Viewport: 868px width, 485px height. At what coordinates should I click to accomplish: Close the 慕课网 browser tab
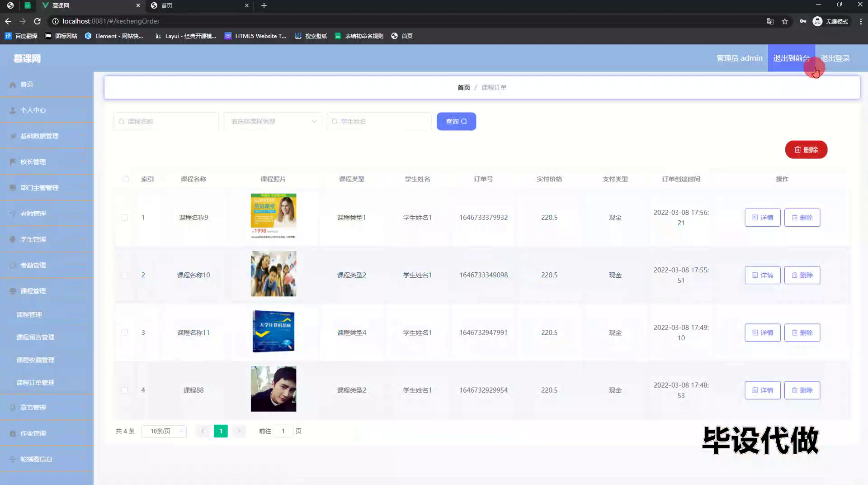coord(138,5)
